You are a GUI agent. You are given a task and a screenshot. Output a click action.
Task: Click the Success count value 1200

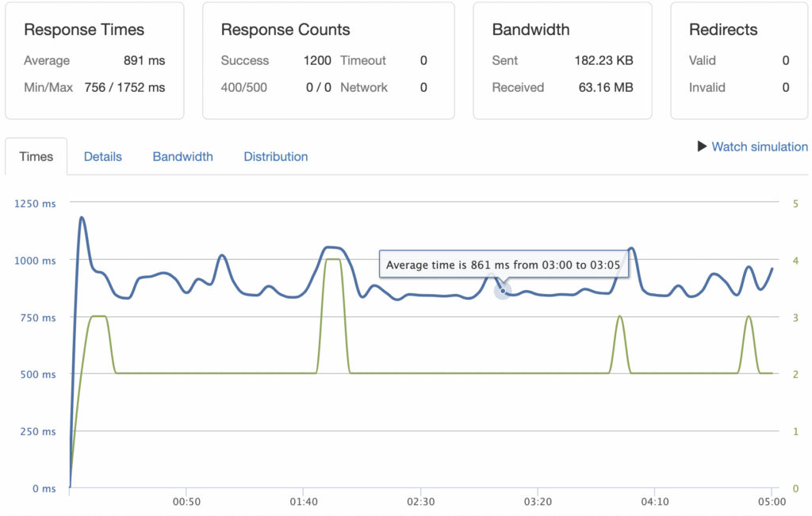coord(317,61)
